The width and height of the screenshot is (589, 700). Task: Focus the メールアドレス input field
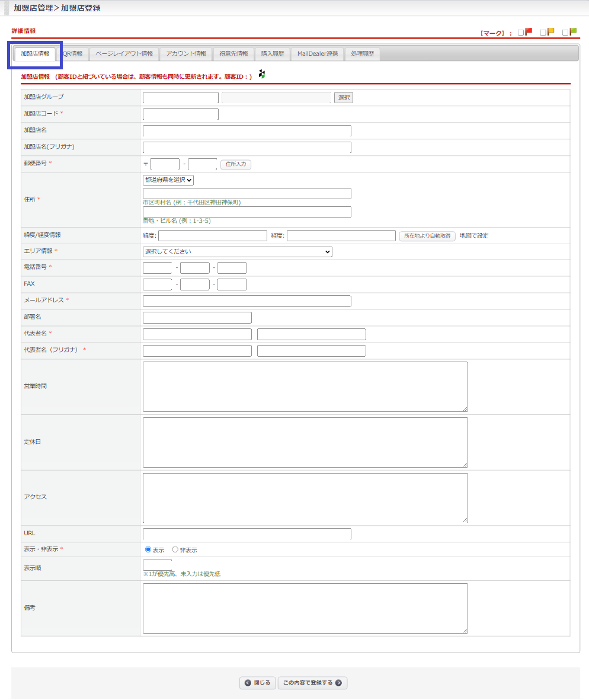[x=247, y=301]
